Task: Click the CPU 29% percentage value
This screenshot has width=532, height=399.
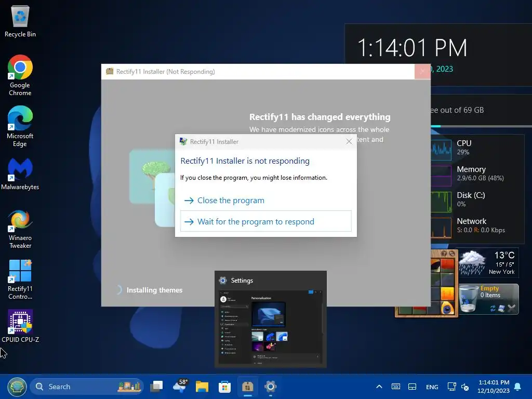Action: 463,152
